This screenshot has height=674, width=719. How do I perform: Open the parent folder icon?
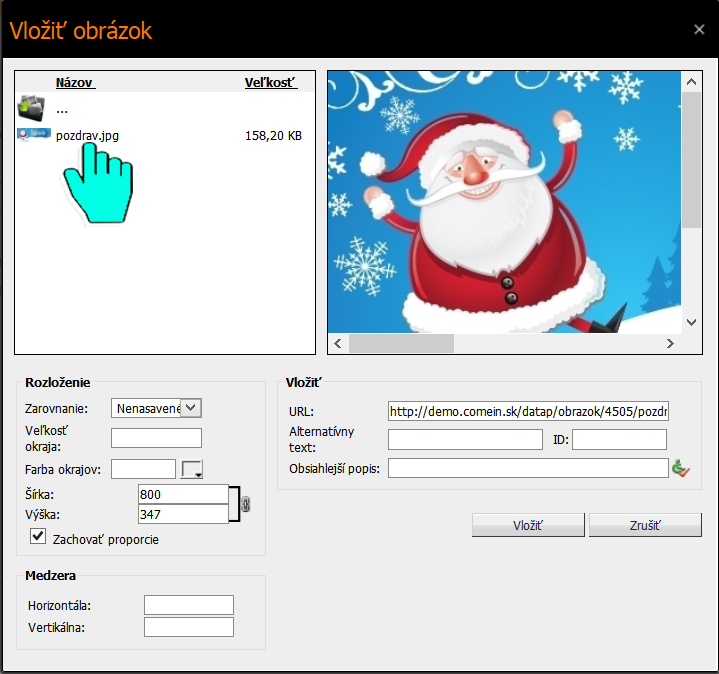[31, 108]
